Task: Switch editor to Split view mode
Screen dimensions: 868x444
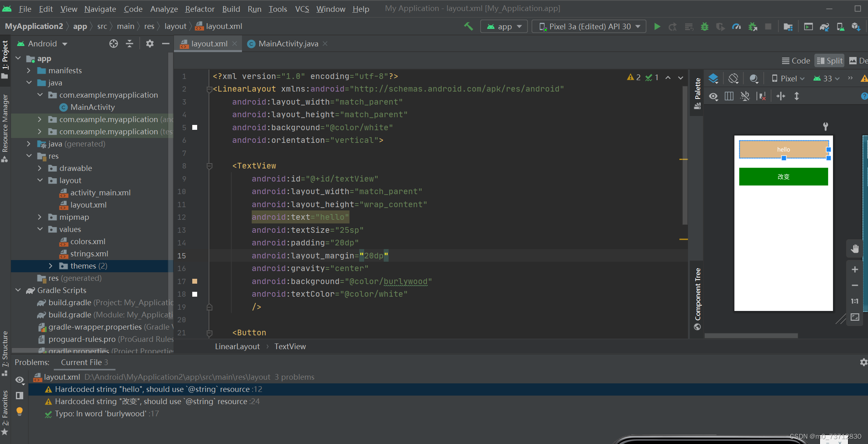Action: click(x=829, y=61)
